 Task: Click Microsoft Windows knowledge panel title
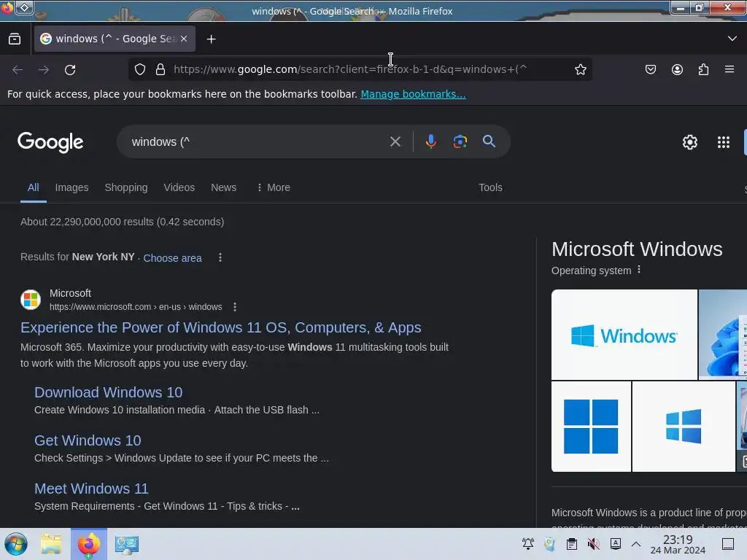[637, 249]
